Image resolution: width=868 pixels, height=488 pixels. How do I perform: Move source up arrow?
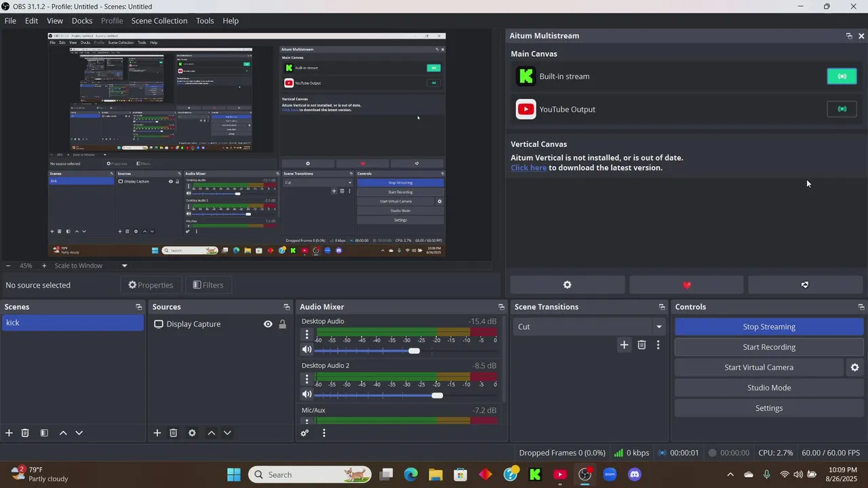point(211,432)
